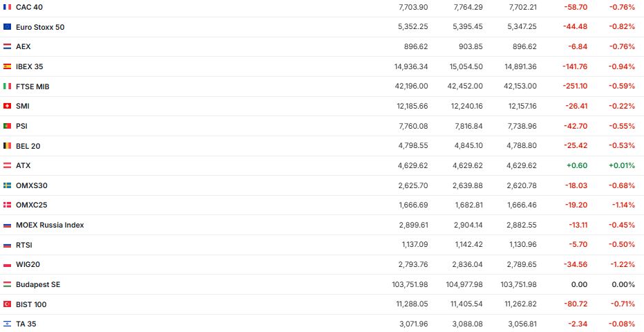The height and width of the screenshot is (332, 644).
Task: Click the Israel flag icon beside TA 35
Action: tap(7, 324)
